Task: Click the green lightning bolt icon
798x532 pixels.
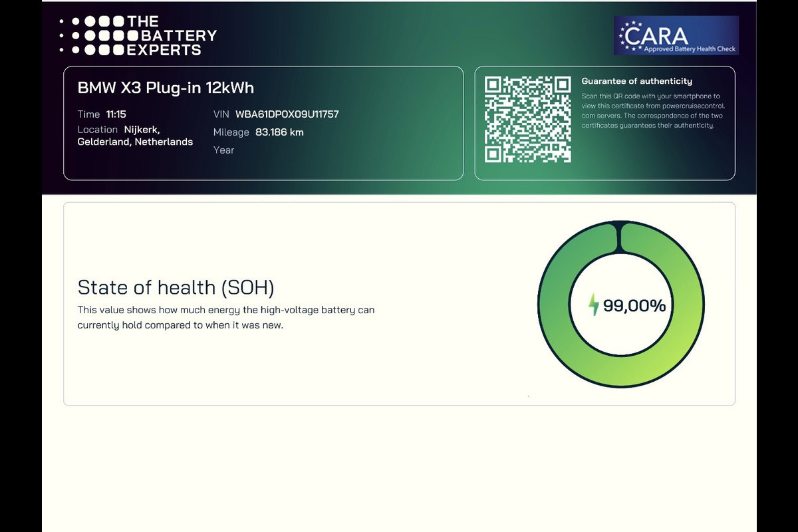Action: pyautogui.click(x=594, y=305)
